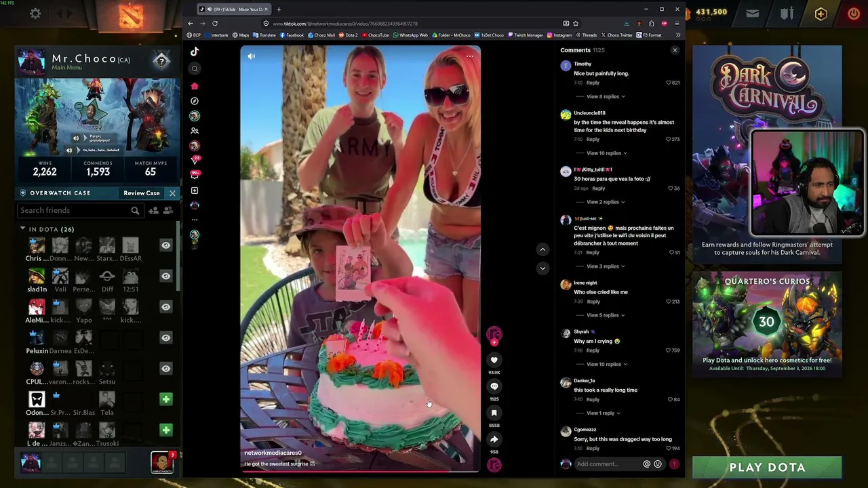Open the TikTok Explore compass icon
868x488 pixels.
[195, 101]
